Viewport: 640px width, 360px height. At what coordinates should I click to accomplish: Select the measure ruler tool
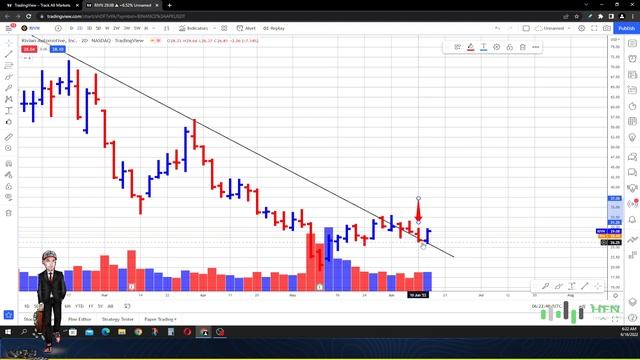[9, 137]
